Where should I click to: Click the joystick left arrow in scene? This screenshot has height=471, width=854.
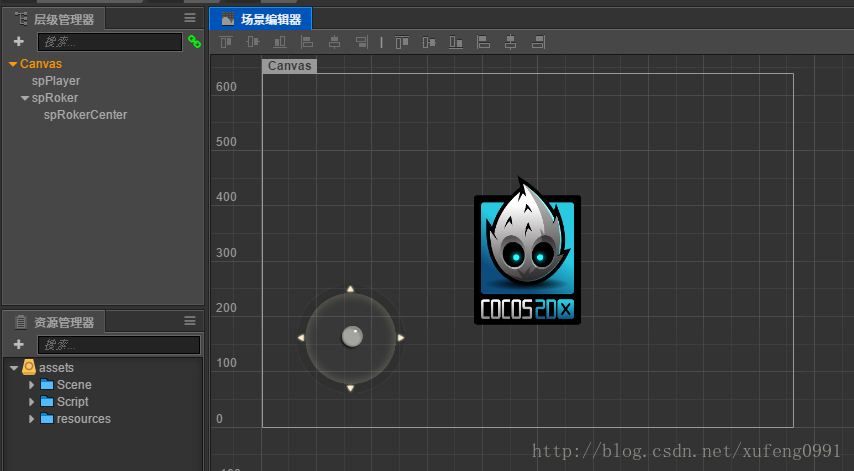point(301,338)
